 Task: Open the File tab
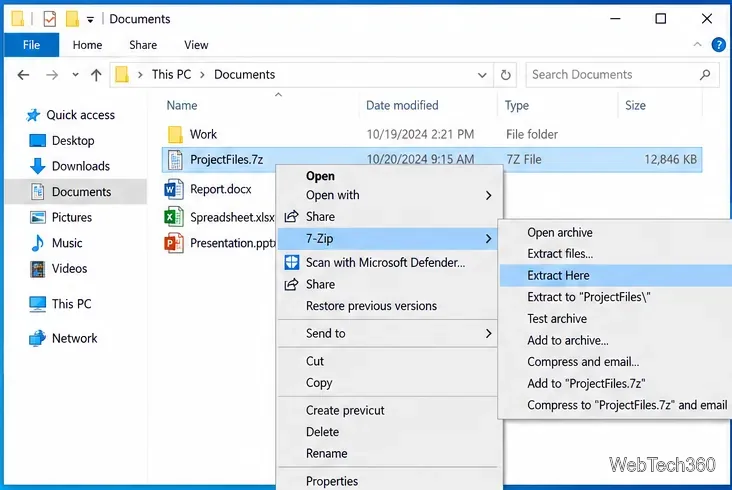click(x=31, y=45)
